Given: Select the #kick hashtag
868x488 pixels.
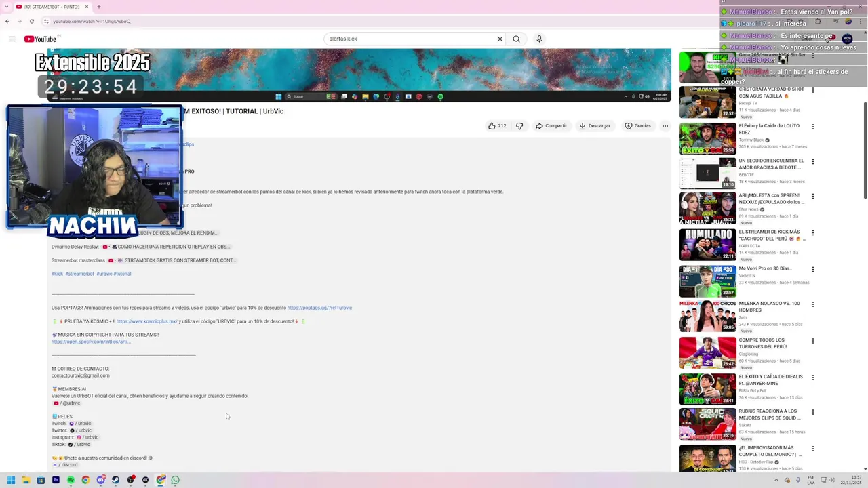Looking at the screenshot, I should (57, 274).
